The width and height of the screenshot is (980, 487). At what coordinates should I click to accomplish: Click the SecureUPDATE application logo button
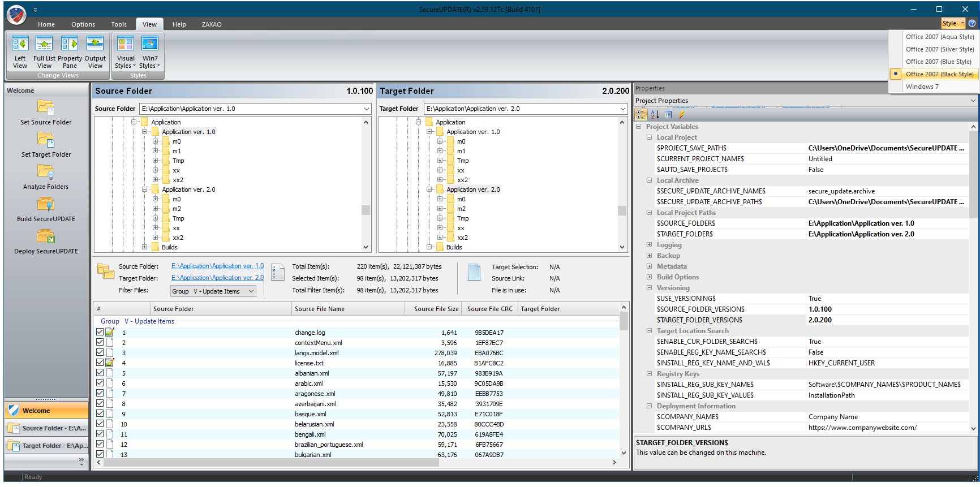(x=16, y=15)
